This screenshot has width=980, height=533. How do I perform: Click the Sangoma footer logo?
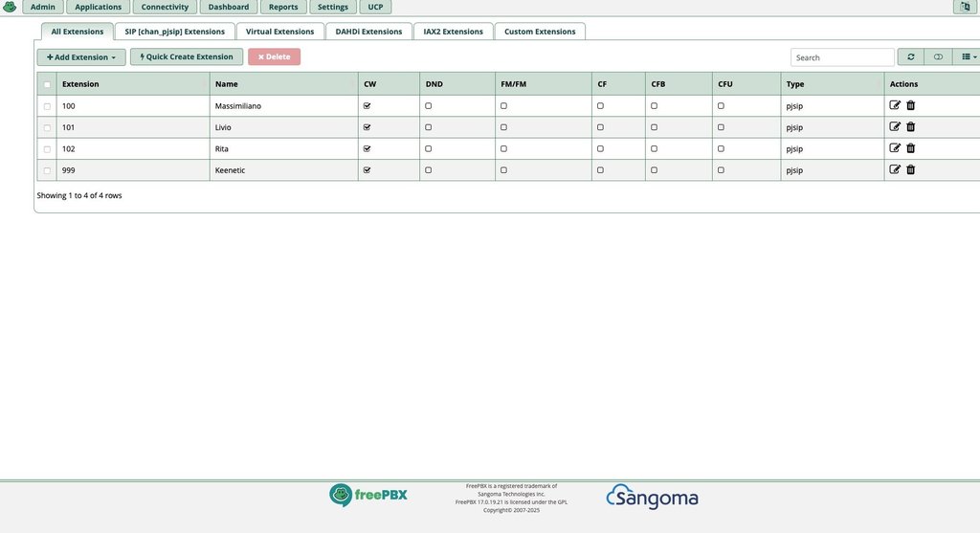pyautogui.click(x=652, y=497)
